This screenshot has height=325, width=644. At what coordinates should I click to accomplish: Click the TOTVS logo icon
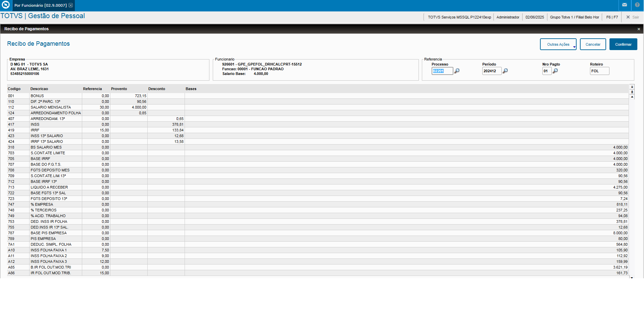pos(6,5)
